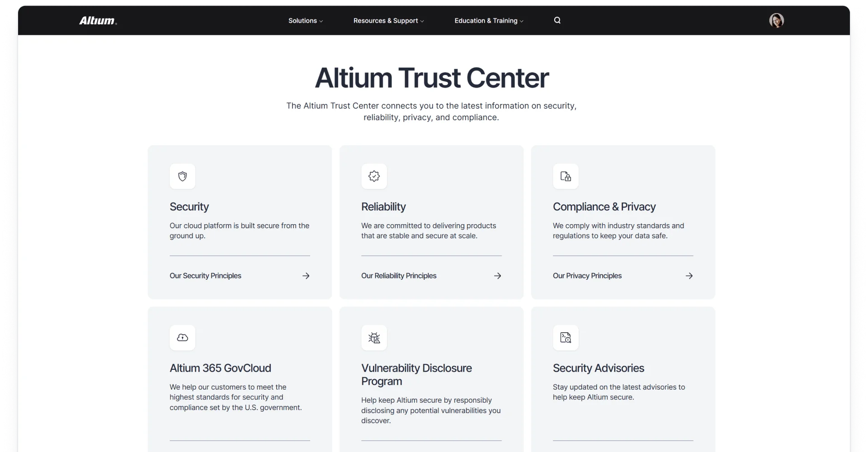This screenshot has height=452, width=868.
Task: Select the Security Advisories heading
Action: click(599, 368)
